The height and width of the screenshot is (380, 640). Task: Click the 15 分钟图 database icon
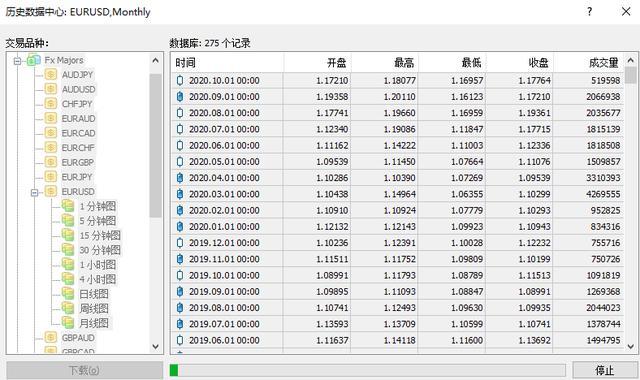(x=68, y=236)
